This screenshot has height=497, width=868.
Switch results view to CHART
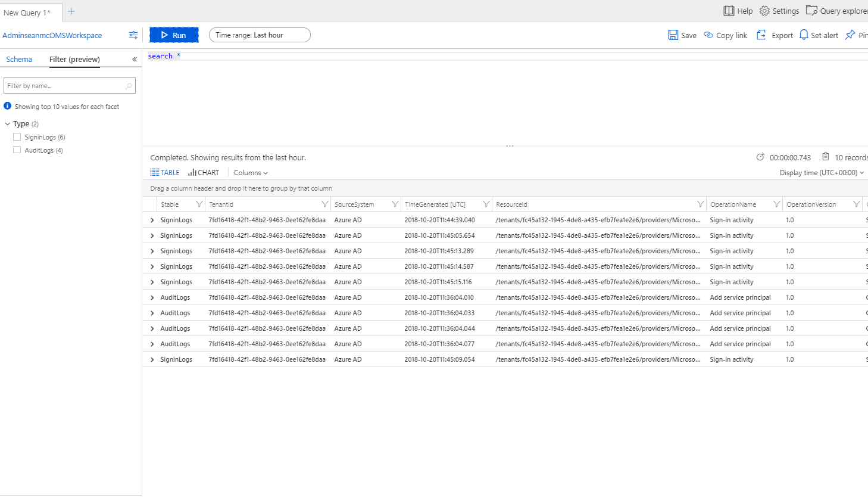coord(203,172)
